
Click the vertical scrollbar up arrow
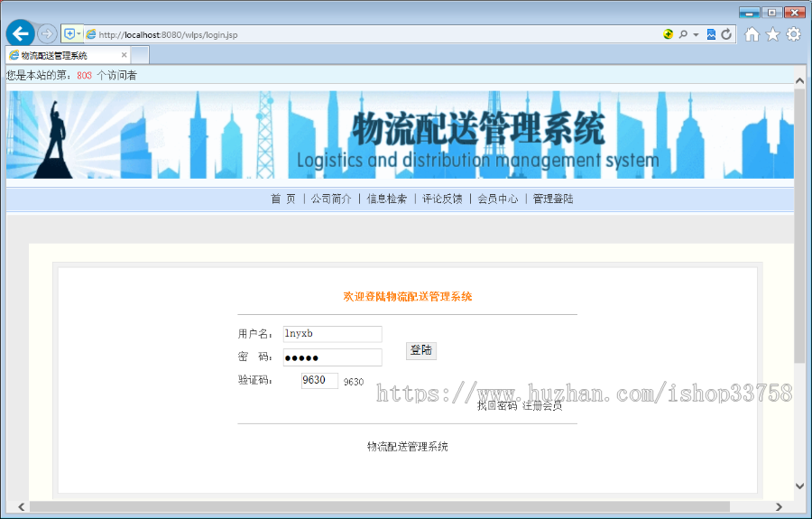[x=799, y=81]
